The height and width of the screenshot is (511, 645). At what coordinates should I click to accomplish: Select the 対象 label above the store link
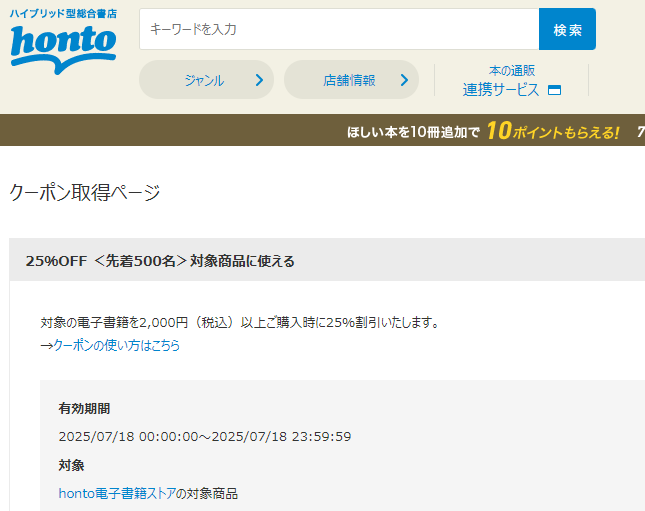(x=71, y=465)
